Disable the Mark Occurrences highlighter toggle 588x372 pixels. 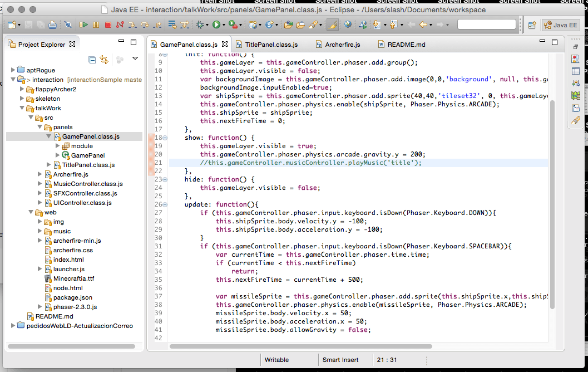[333, 24]
